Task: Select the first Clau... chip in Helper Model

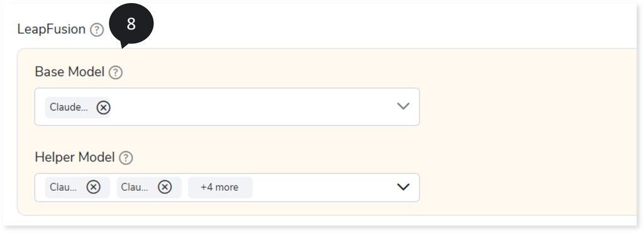Action: coord(64,187)
